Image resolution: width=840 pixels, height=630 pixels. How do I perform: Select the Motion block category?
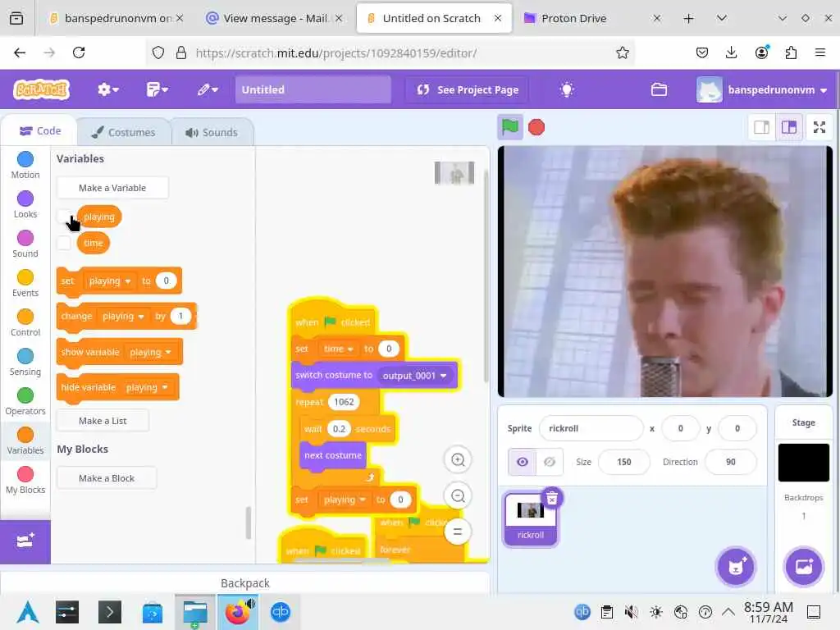[x=25, y=165]
